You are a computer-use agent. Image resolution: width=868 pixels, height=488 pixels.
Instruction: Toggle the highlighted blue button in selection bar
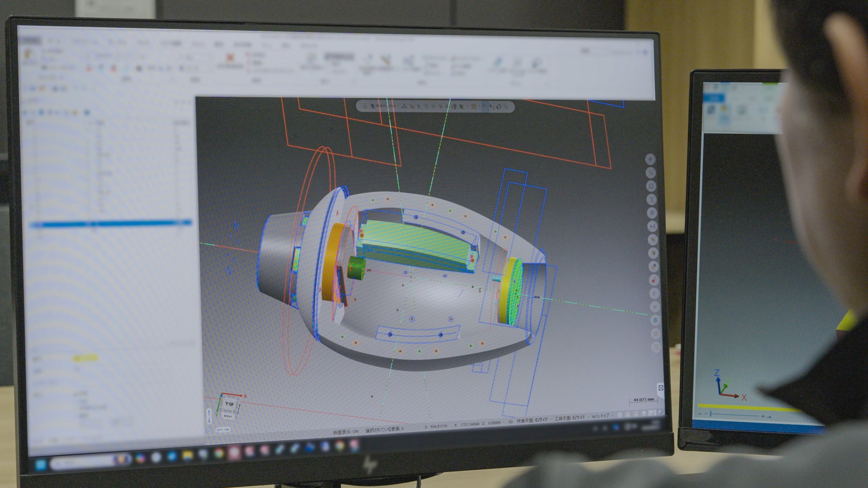pyautogui.click(x=485, y=107)
